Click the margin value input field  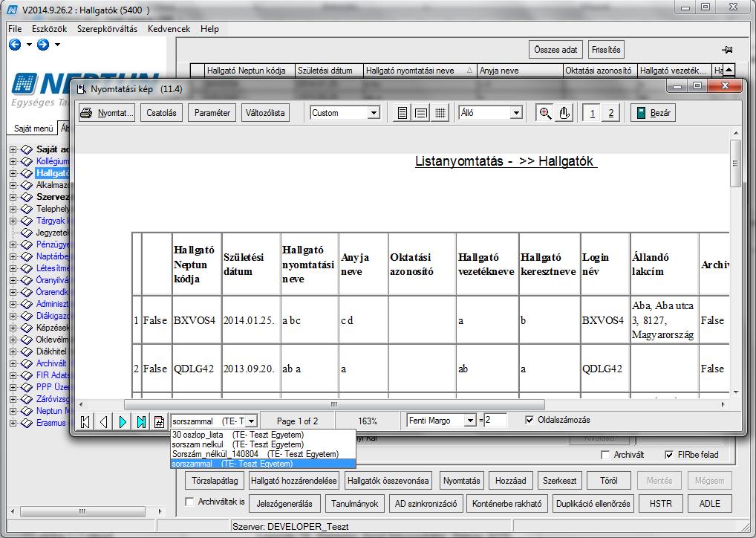495,421
